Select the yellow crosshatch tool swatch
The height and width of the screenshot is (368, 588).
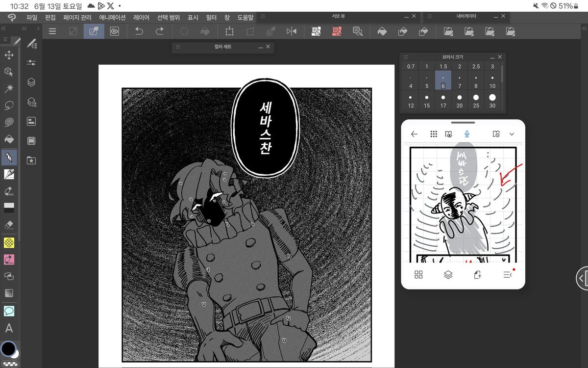(x=9, y=242)
